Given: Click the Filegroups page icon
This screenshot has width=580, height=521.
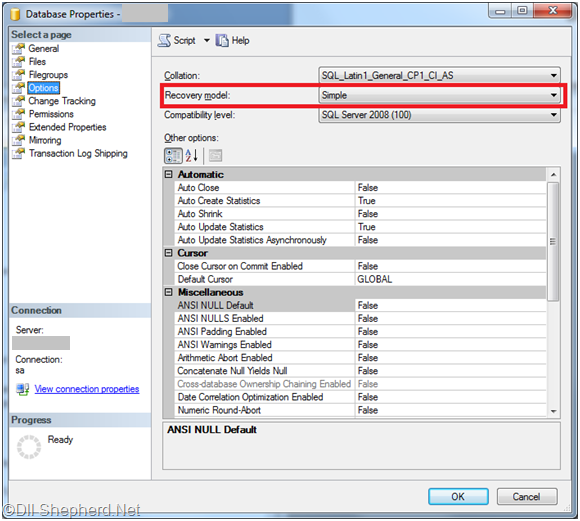Looking at the screenshot, I should pos(18,75).
